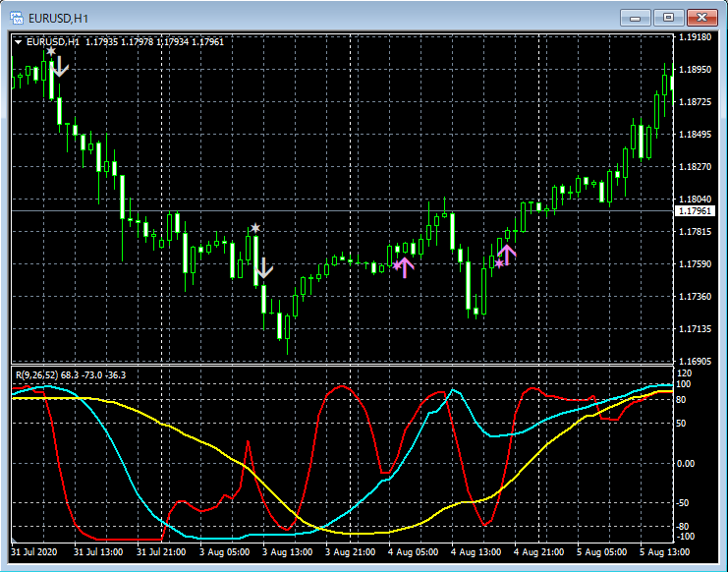This screenshot has height=572, width=728.
Task: Click the current price label 1.17961
Action: 696,210
